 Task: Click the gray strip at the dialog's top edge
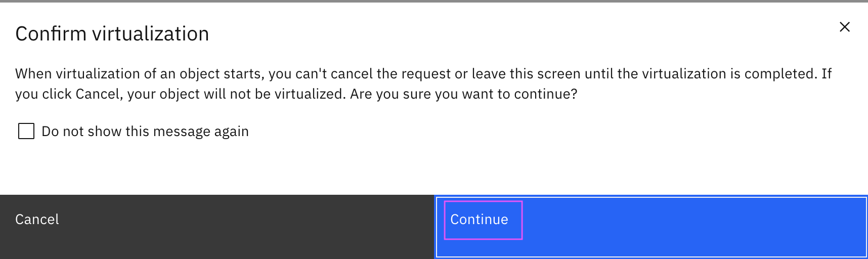coord(434,1)
